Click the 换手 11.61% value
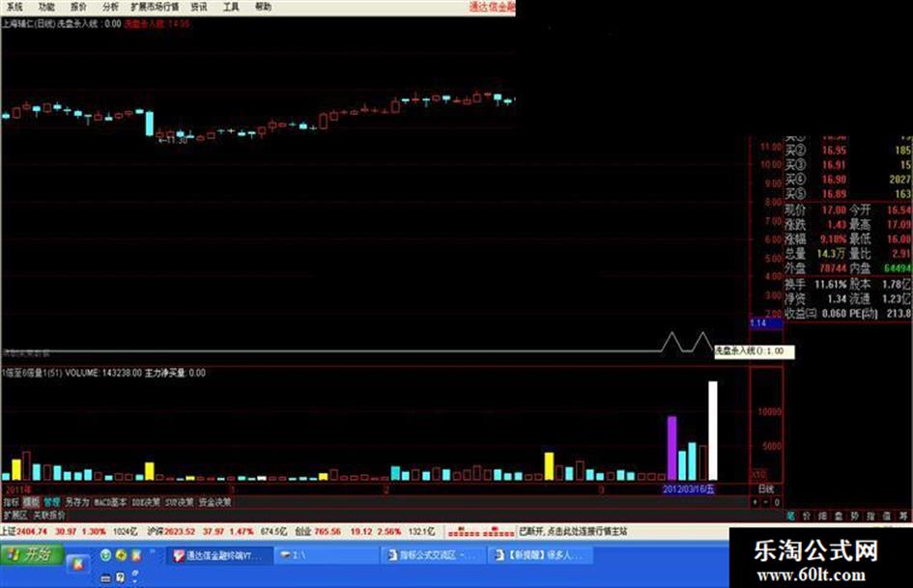 coord(830,284)
